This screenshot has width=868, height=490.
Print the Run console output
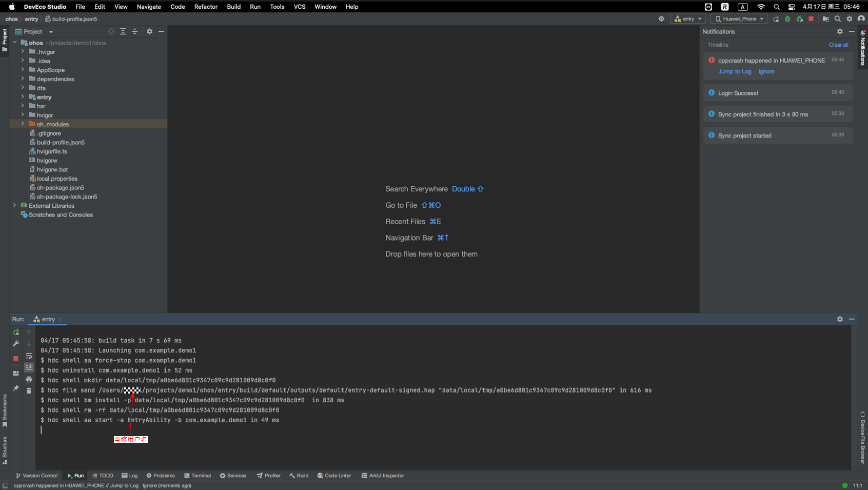(x=29, y=380)
